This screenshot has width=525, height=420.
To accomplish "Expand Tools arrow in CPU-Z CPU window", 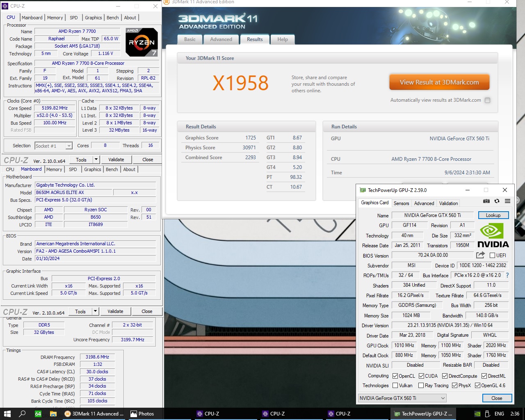I will click(x=96, y=160).
